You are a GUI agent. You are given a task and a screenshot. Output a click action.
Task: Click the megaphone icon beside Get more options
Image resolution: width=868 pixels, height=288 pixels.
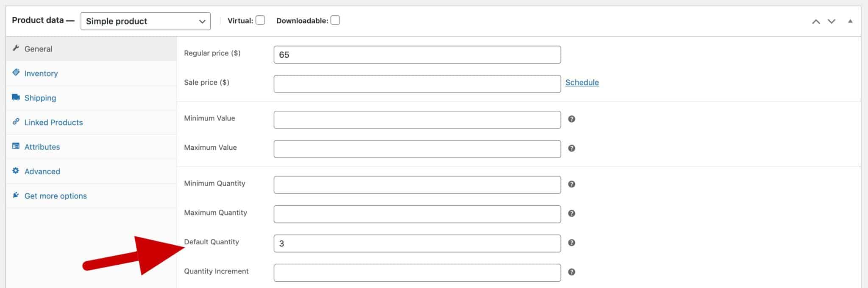point(16,196)
